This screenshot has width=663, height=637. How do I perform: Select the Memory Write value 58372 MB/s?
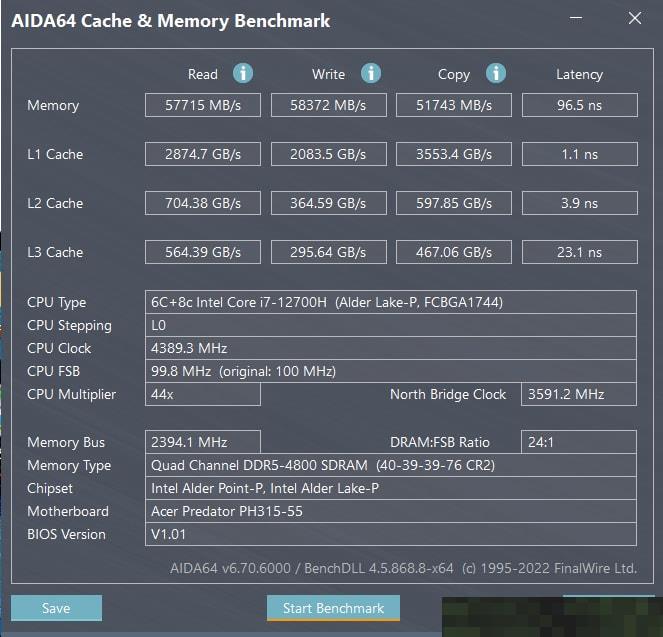tap(329, 105)
